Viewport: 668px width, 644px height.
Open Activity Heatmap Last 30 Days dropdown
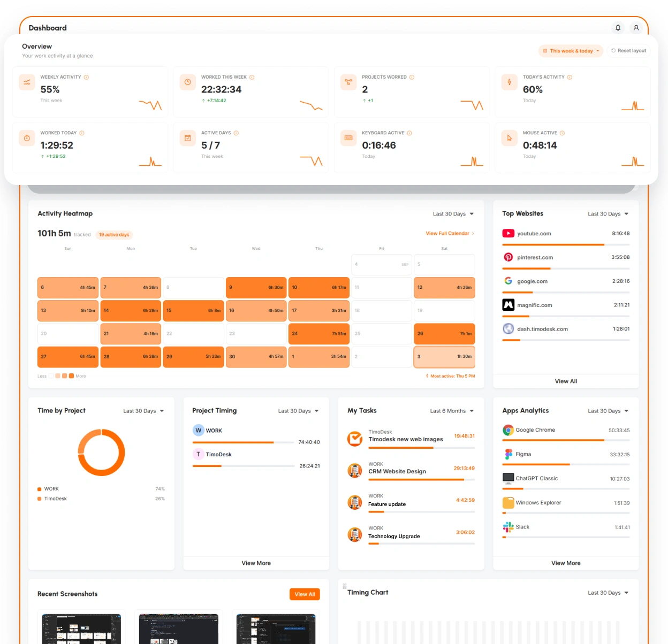pyautogui.click(x=453, y=214)
